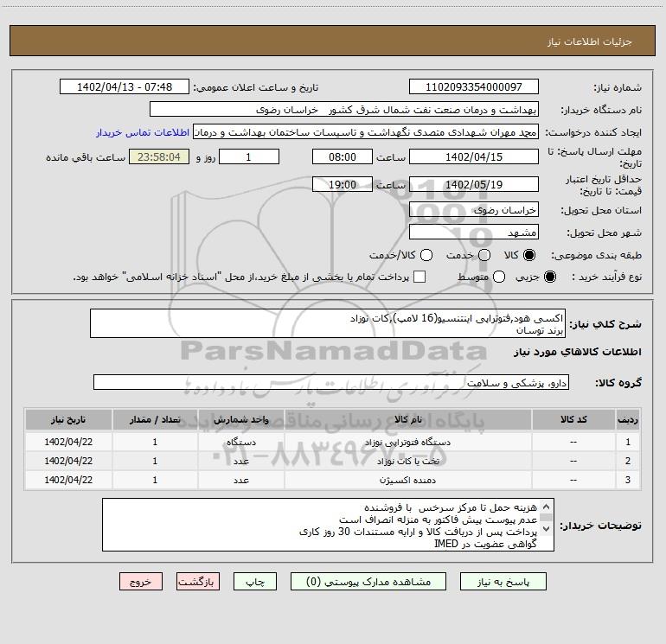Select the خدمت radio button
The height and width of the screenshot is (644, 666).
point(484,255)
